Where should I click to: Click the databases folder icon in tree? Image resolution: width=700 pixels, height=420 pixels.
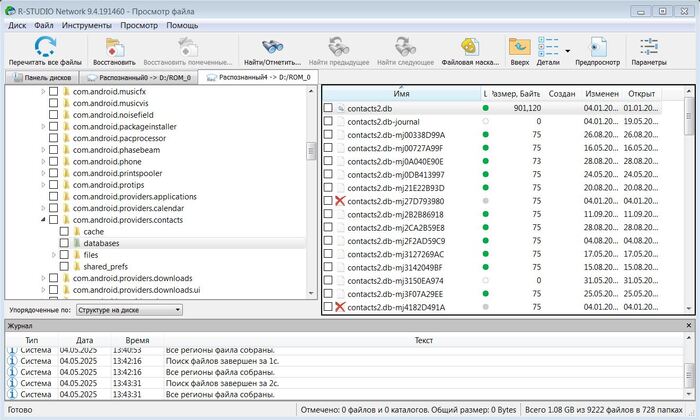(77, 243)
